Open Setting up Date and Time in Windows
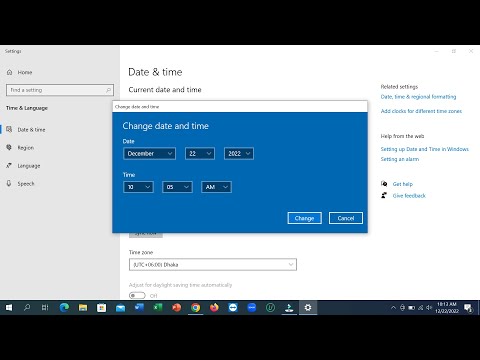The image size is (480, 360). 425,149
